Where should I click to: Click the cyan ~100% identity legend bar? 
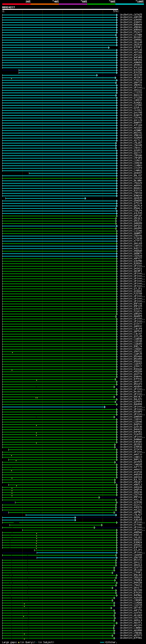pyautogui.click(x=129, y=4)
